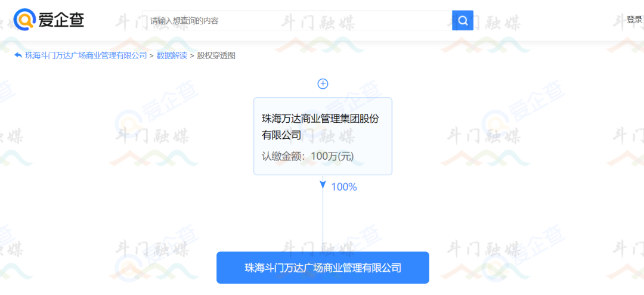Expand upstream shareholders with plus icon
The width and height of the screenshot is (644, 295).
tap(323, 83)
